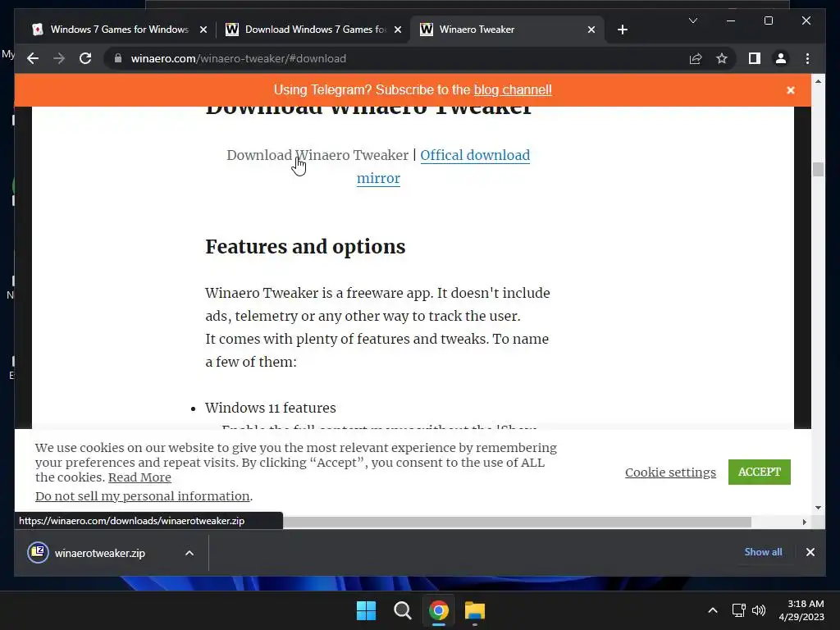840x630 pixels.
Task: Reload the current page
Action: coord(85,58)
